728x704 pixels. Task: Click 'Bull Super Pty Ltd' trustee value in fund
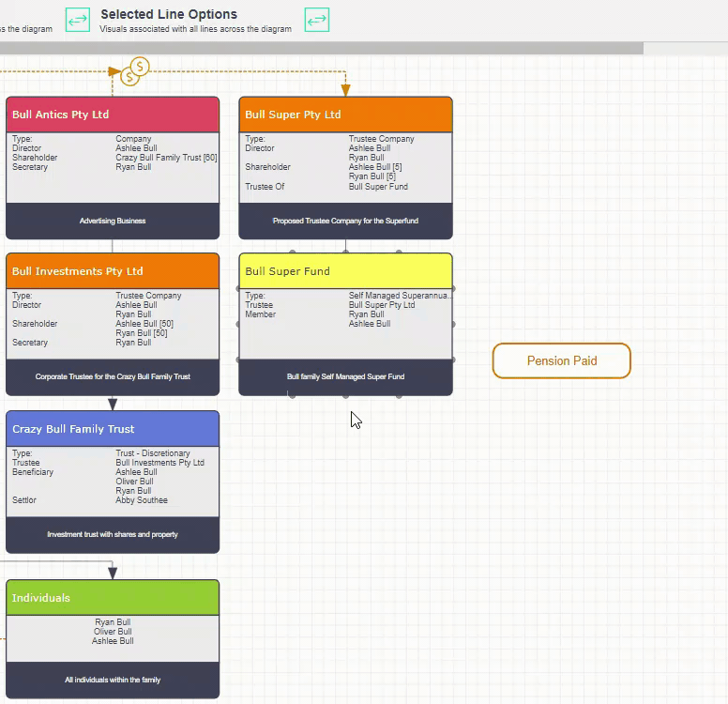(x=382, y=305)
